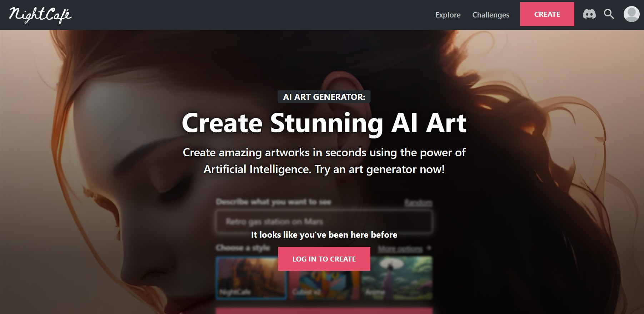644x314 pixels.
Task: Click the CREATE button in header
Action: 547,14
